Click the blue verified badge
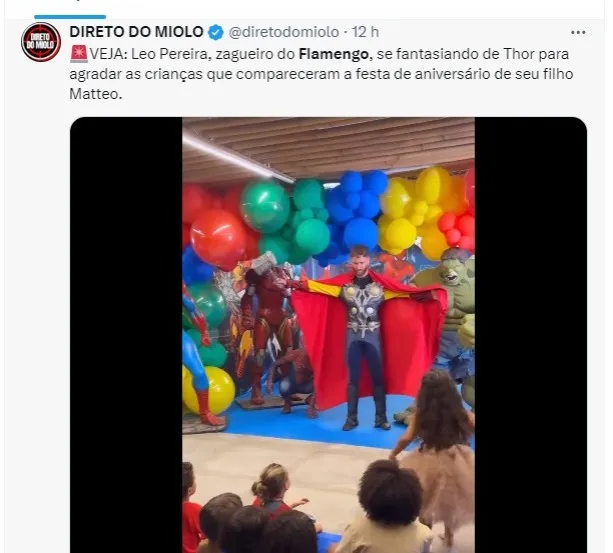 coord(216,32)
